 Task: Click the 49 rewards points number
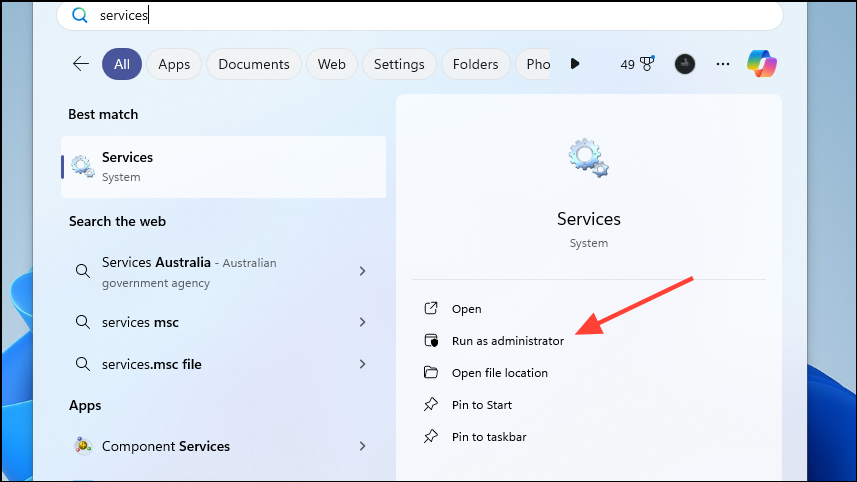point(627,64)
